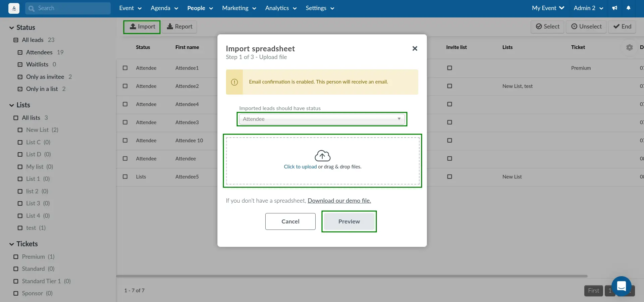The image size is (644, 302).
Task: Open the notifications bell icon
Action: (629, 8)
